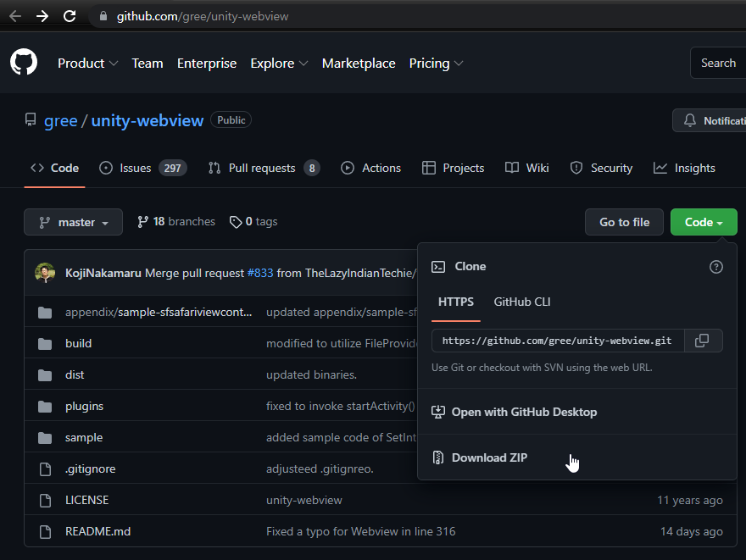
Task: Open the Security tab
Action: pyautogui.click(x=601, y=168)
